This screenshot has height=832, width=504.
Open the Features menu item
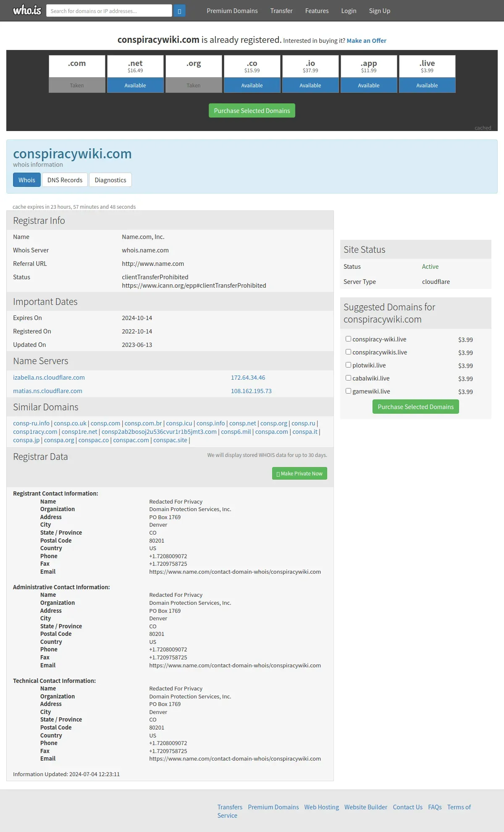click(x=317, y=11)
